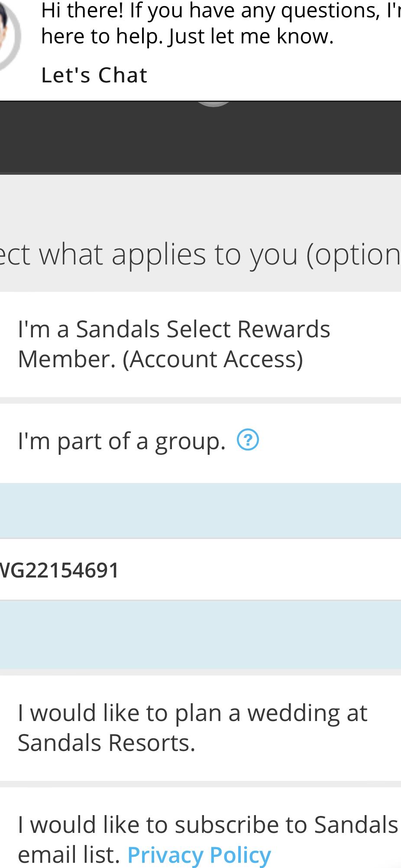The image size is (401, 868).
Task: Click the light blue band above the group code
Action: [200, 510]
